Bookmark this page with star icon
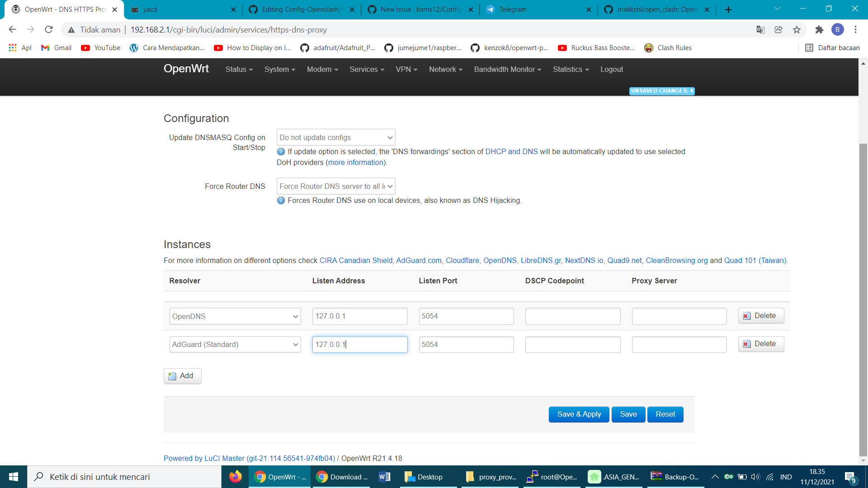 [797, 29]
